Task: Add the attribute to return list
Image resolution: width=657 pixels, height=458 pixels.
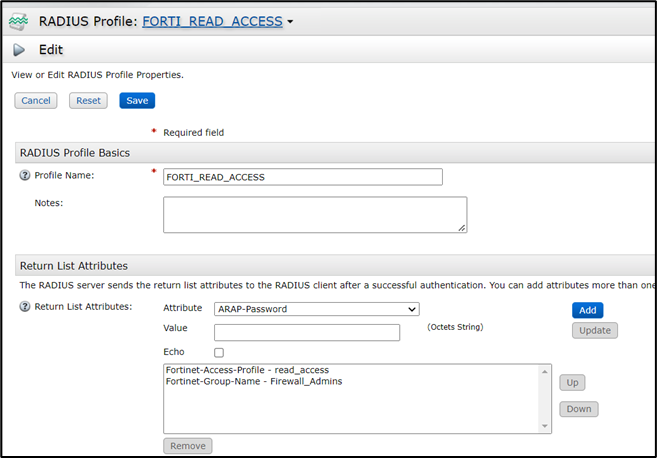Action: (587, 310)
